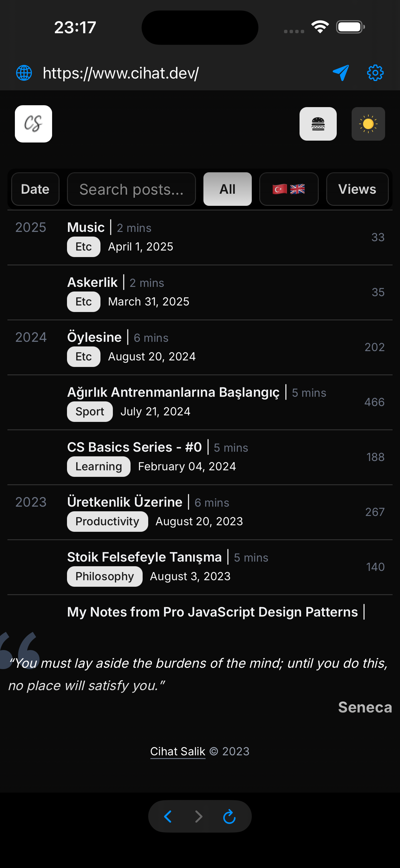Open browser settings gear icon
The width and height of the screenshot is (400, 868).
375,73
